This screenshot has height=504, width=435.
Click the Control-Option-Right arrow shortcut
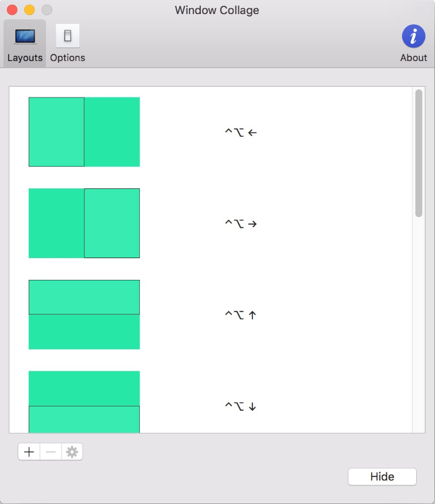(241, 224)
